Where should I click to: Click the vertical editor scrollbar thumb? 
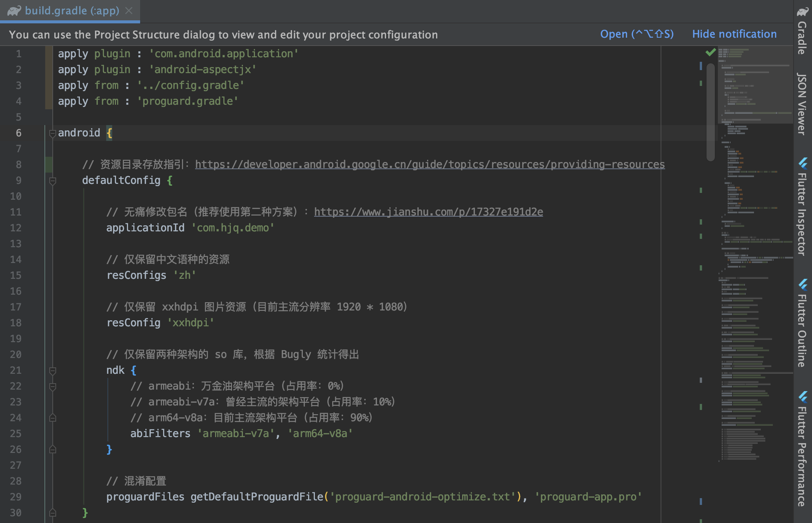point(711,113)
